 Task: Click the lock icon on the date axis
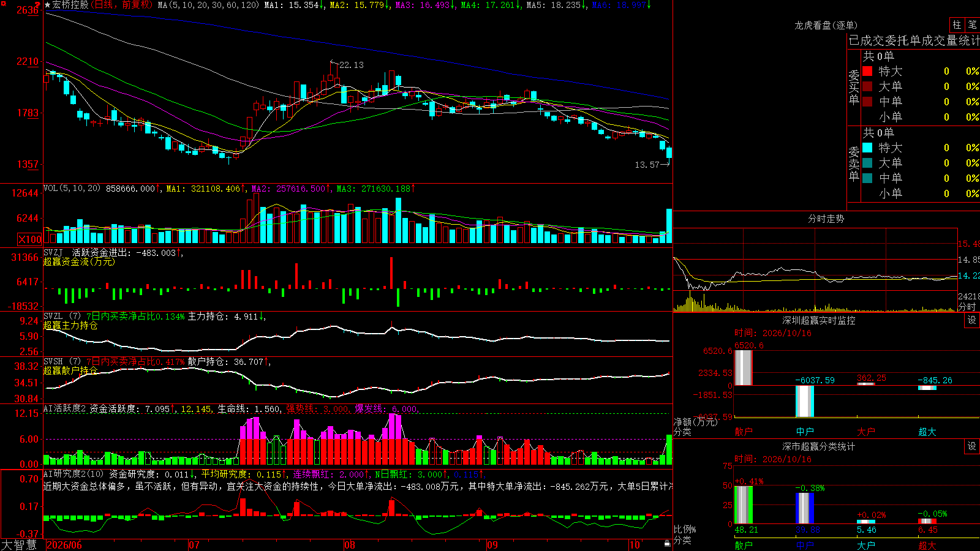(667, 544)
